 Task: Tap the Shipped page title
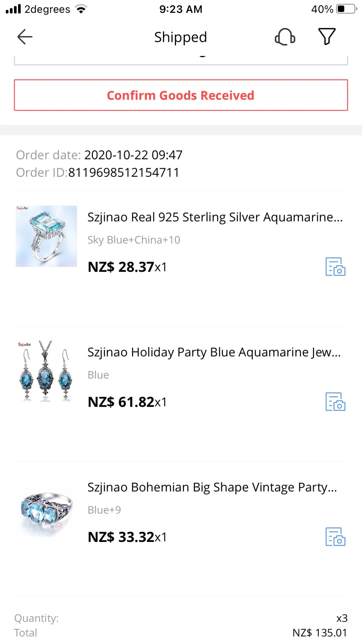click(181, 37)
